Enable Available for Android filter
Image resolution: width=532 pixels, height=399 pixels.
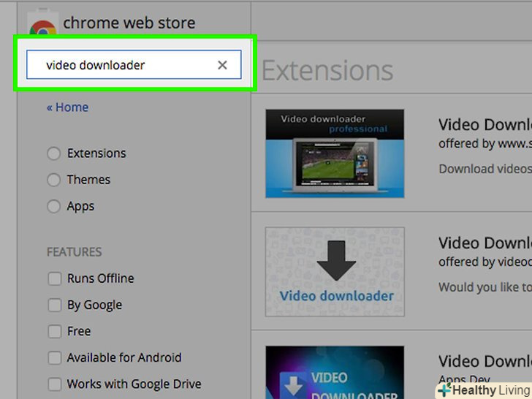pyautogui.click(x=55, y=357)
